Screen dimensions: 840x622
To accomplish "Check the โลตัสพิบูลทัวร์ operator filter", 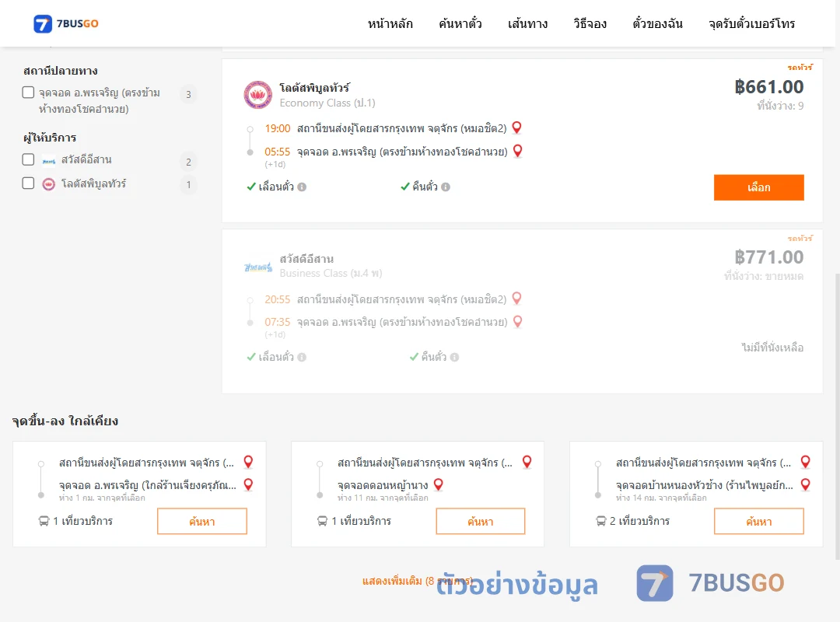I will pos(29,183).
